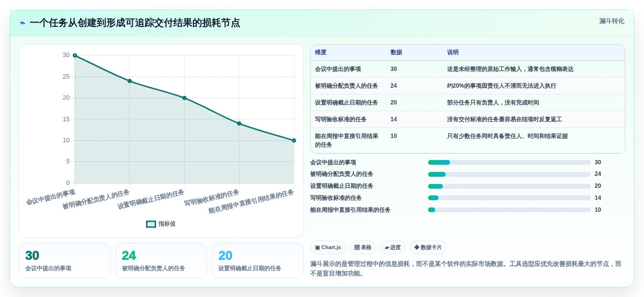Click the 设置明确截止日期的任务 progress bar
Viewport: 644px width, 297px height.
(509, 186)
